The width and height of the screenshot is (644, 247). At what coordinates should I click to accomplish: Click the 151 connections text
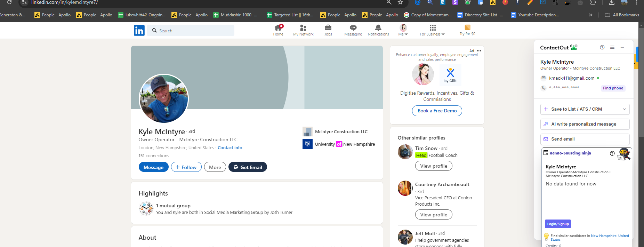(154, 156)
